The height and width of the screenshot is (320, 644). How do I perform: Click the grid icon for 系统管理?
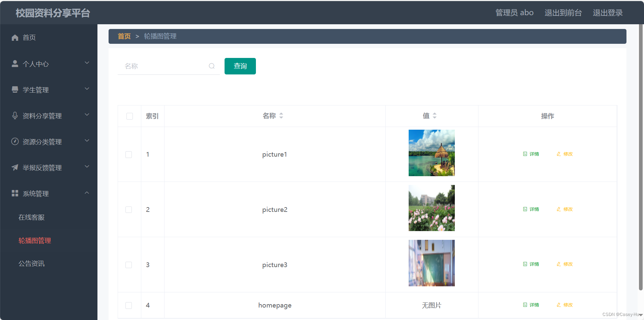pos(15,193)
